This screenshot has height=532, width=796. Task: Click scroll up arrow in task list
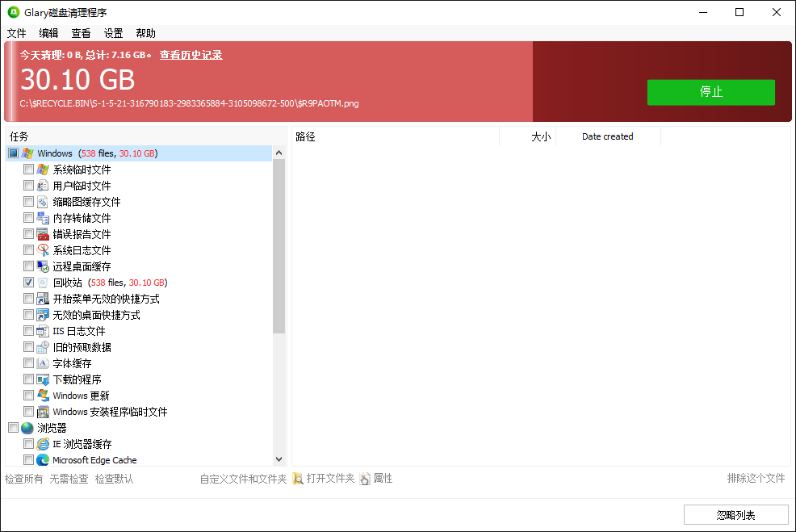coord(279,153)
